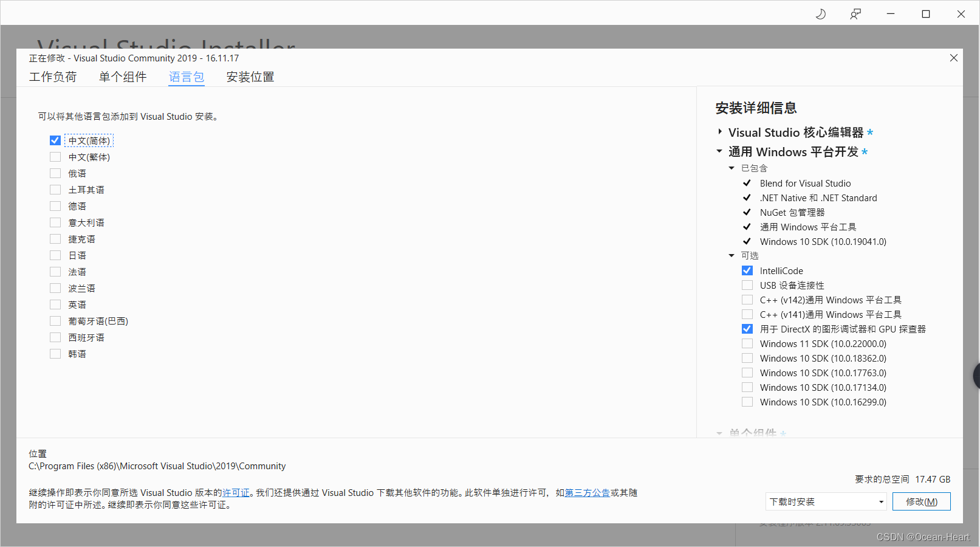This screenshot has width=980, height=547.
Task: Uncheck 中文(简体) language pack
Action: pos(55,140)
